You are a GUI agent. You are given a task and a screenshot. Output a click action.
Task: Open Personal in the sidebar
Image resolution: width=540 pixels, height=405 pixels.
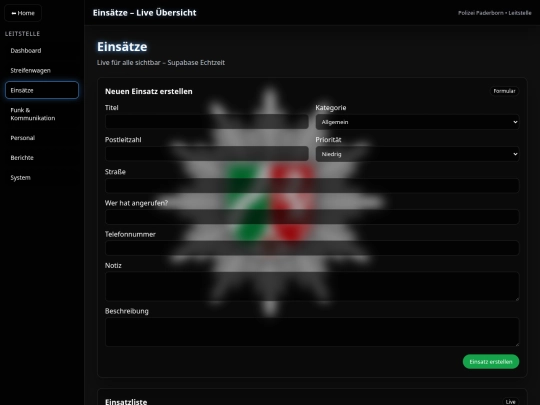pos(42,138)
